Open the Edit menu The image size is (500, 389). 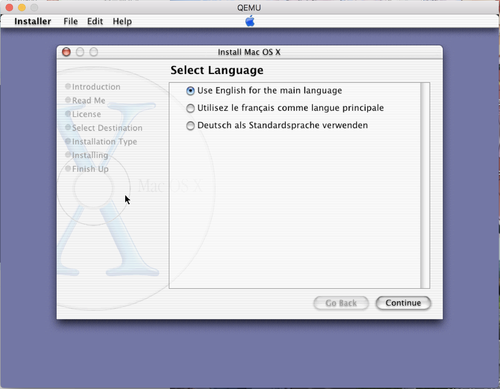[x=95, y=21]
